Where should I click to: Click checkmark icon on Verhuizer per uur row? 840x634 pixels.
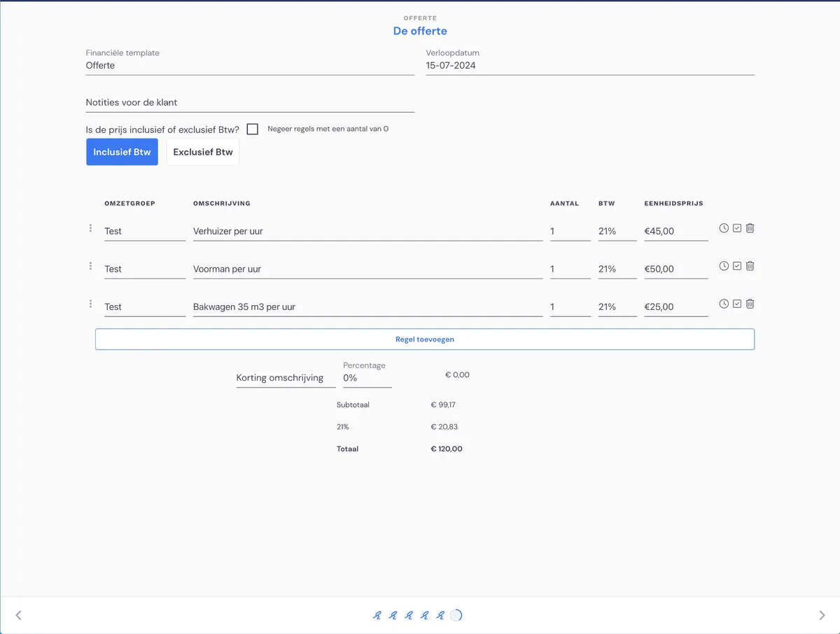pyautogui.click(x=737, y=228)
